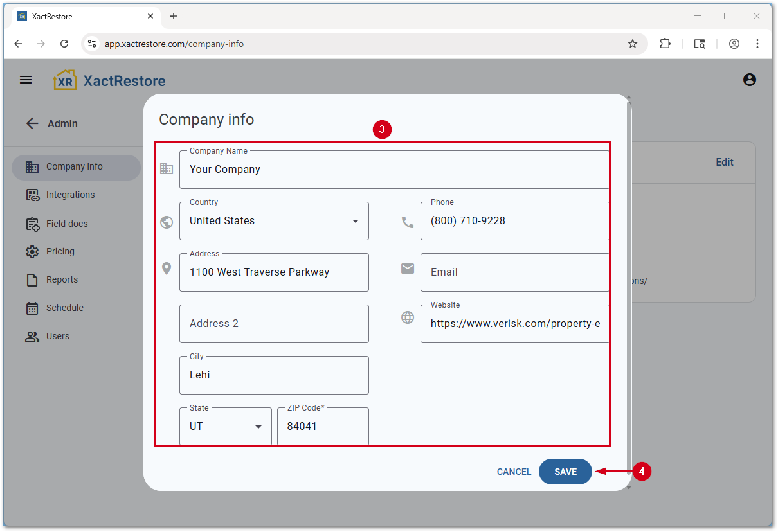Open Chrome's three-dot menu
This screenshot has height=532, width=778.
coord(757,44)
